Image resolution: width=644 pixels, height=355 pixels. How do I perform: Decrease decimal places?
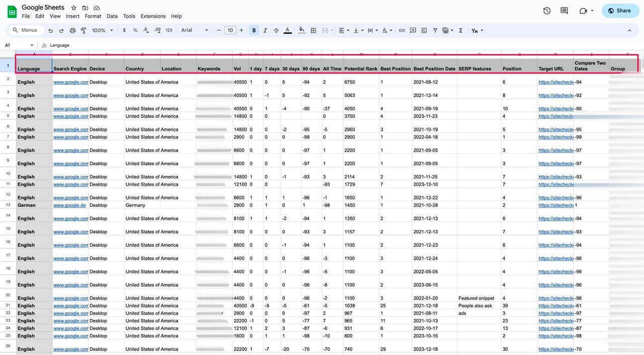tap(146, 30)
